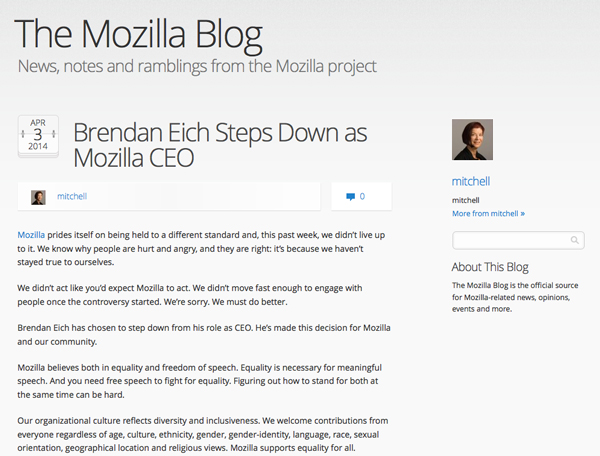
Task: Open the comment count "0" link
Action: click(x=362, y=197)
